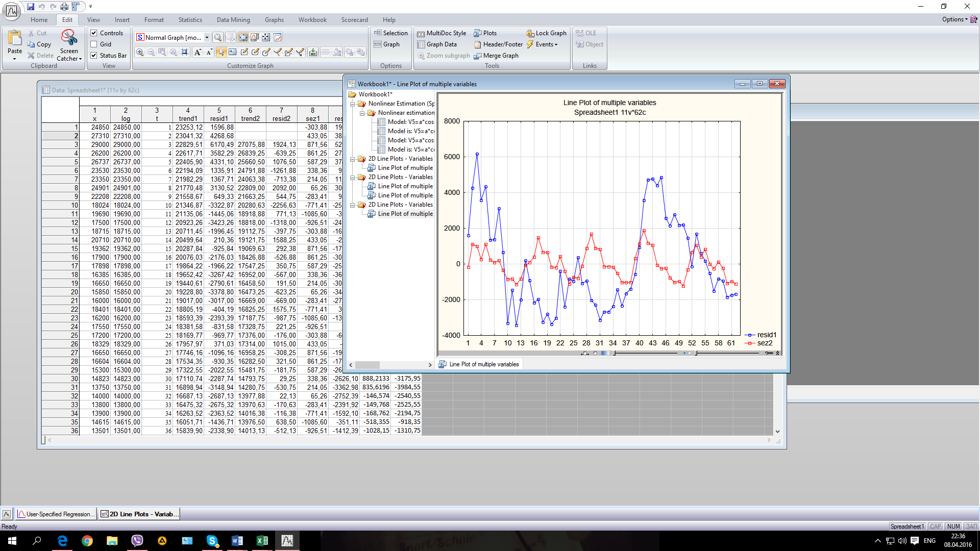Uncheck the Controls checkbox
Viewport: 980px width, 551px height.
click(x=94, y=33)
